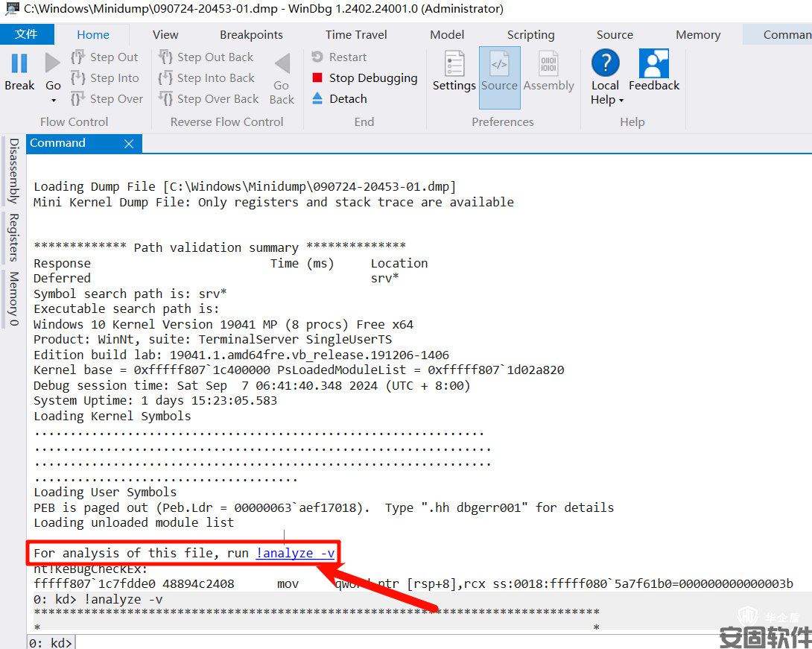Screen dimensions: 812x649
Task: Open the Registers side panel
Action: (x=13, y=237)
